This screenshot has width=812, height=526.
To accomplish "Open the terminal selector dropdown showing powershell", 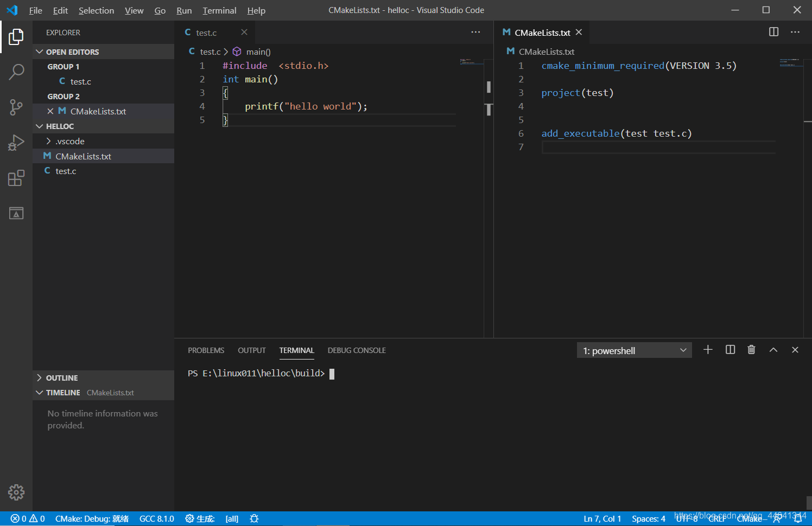I will 634,350.
